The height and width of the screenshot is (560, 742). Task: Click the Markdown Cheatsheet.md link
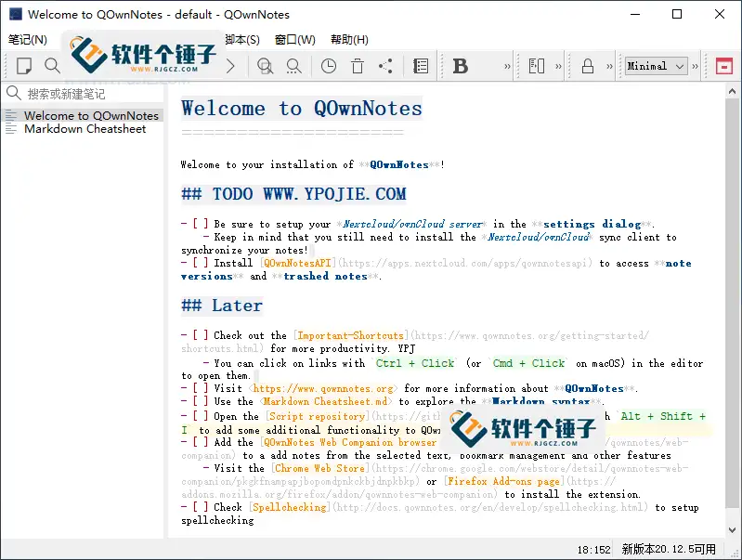pos(326,401)
